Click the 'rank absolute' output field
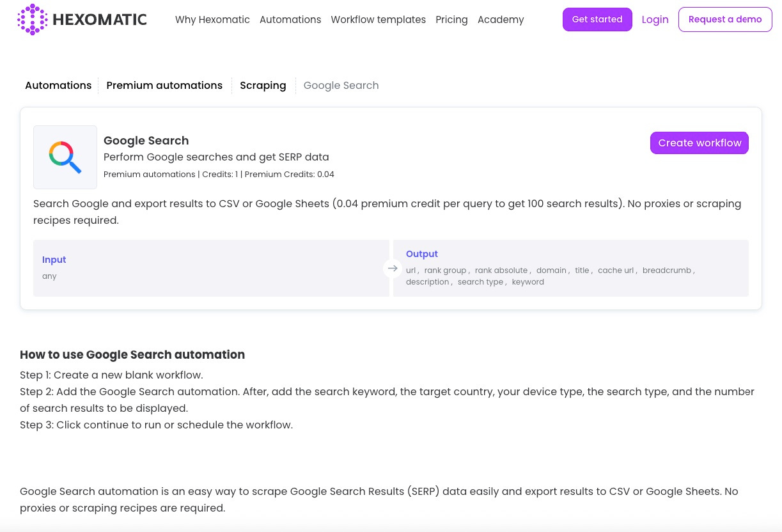This screenshot has height=532, width=782. (x=501, y=270)
